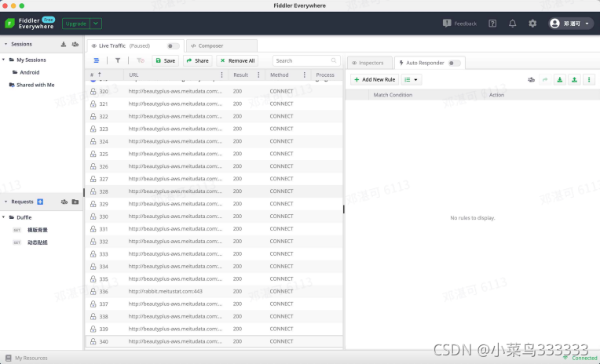Open the Auto Responder more options vertical dots
Screen dimensions: 600x364
point(589,79)
